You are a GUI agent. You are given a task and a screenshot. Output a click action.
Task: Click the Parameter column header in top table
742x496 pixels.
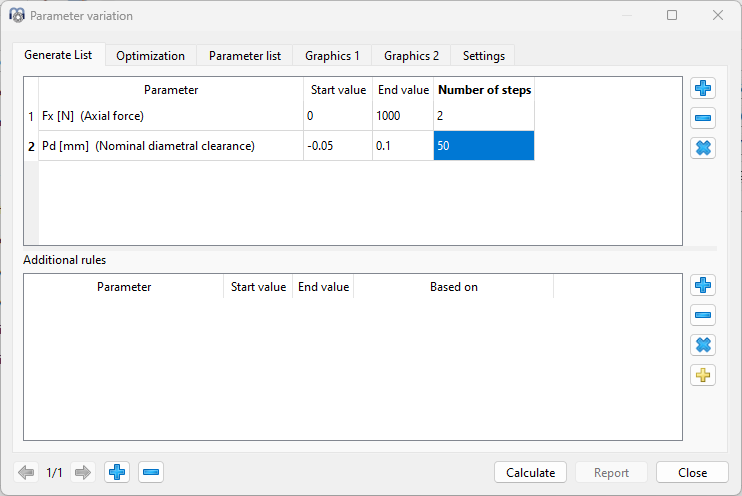click(x=171, y=90)
